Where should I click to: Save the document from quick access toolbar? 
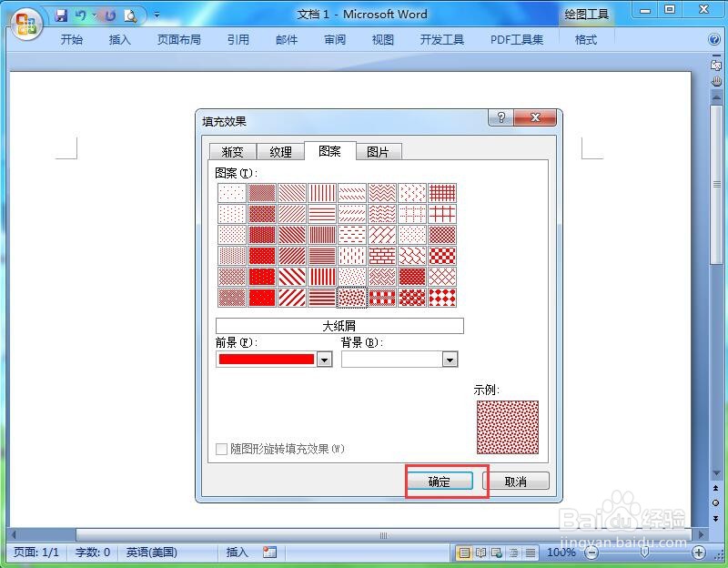[61, 15]
